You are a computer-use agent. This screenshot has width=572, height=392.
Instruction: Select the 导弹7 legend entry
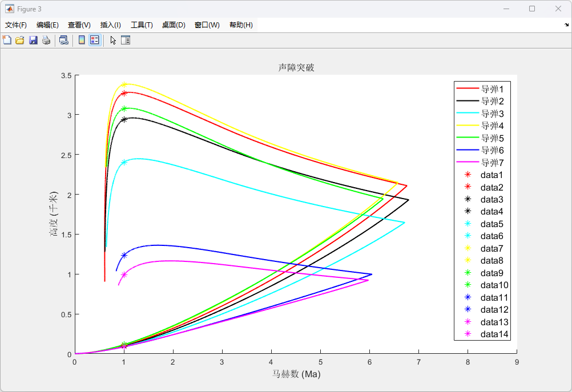coord(492,163)
